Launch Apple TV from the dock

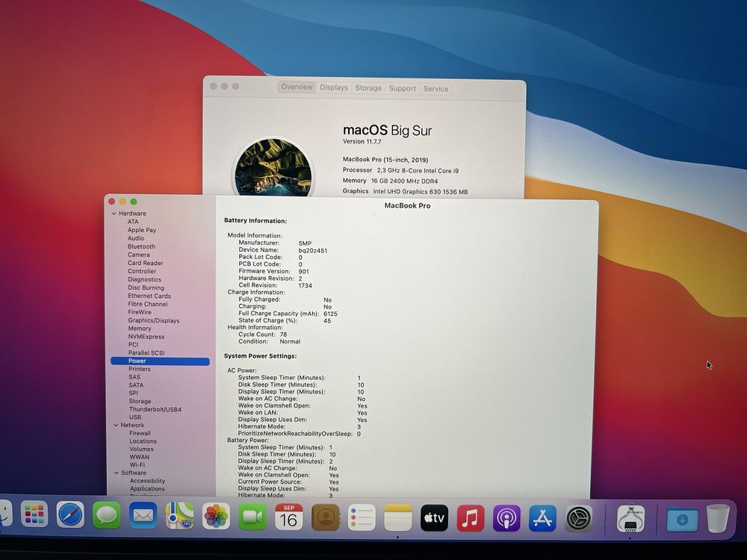[x=434, y=518]
